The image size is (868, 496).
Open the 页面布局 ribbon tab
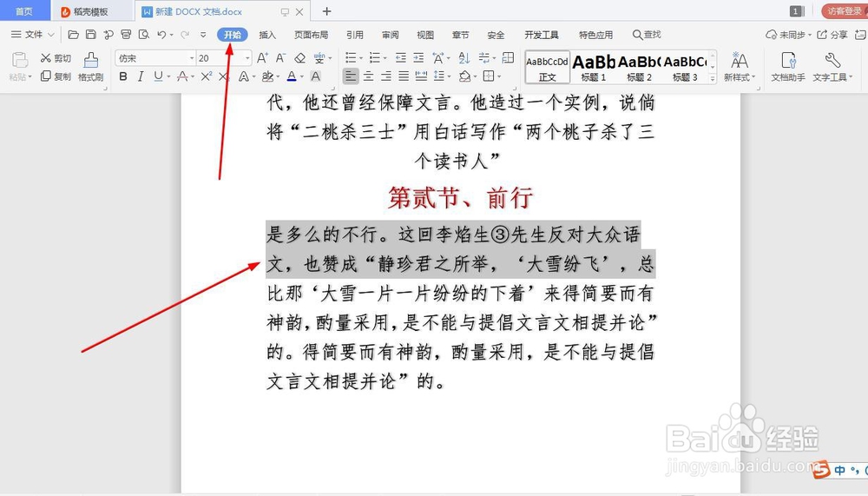(x=311, y=35)
